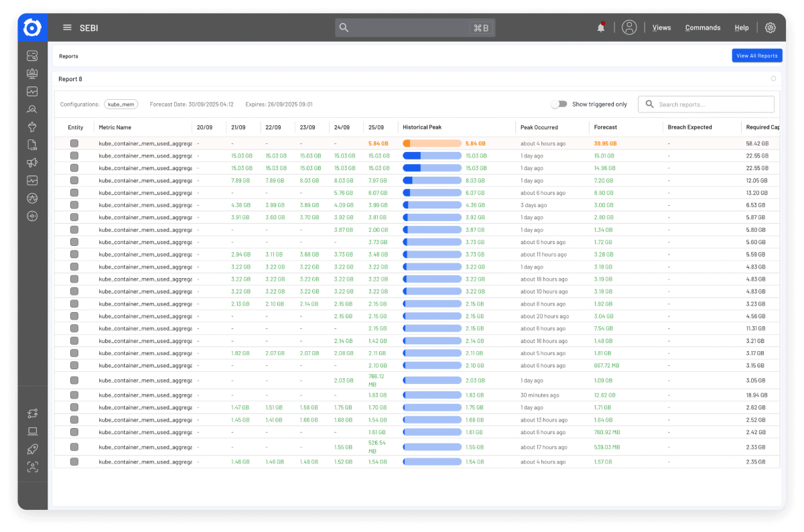Select the monitor alerts icon in sidebar
Screen dimensions: 804x532
click(32, 74)
